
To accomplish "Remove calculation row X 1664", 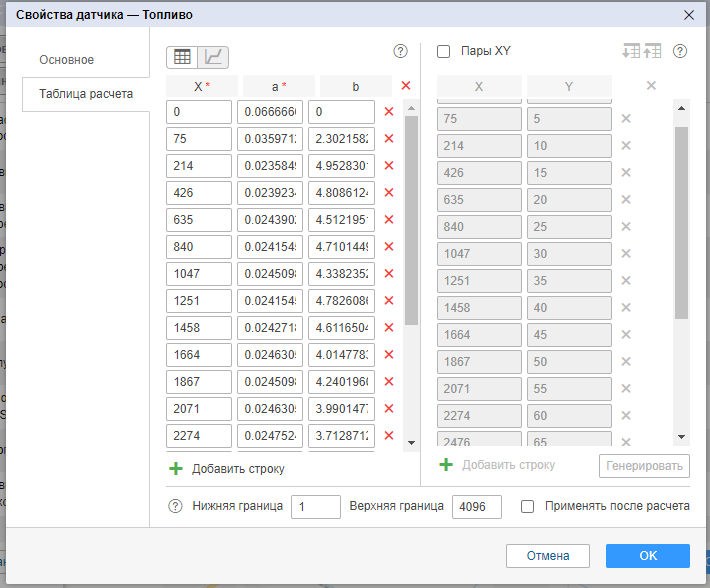I will pyautogui.click(x=389, y=355).
